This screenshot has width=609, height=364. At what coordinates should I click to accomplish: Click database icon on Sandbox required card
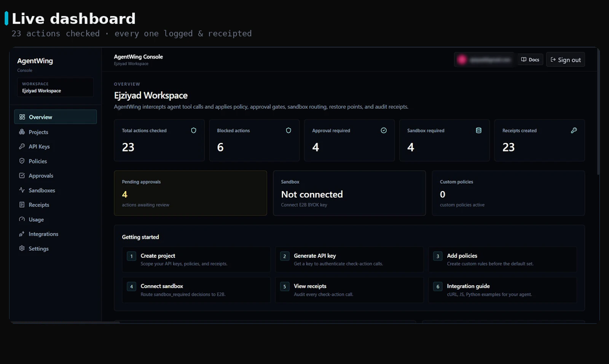click(x=478, y=130)
